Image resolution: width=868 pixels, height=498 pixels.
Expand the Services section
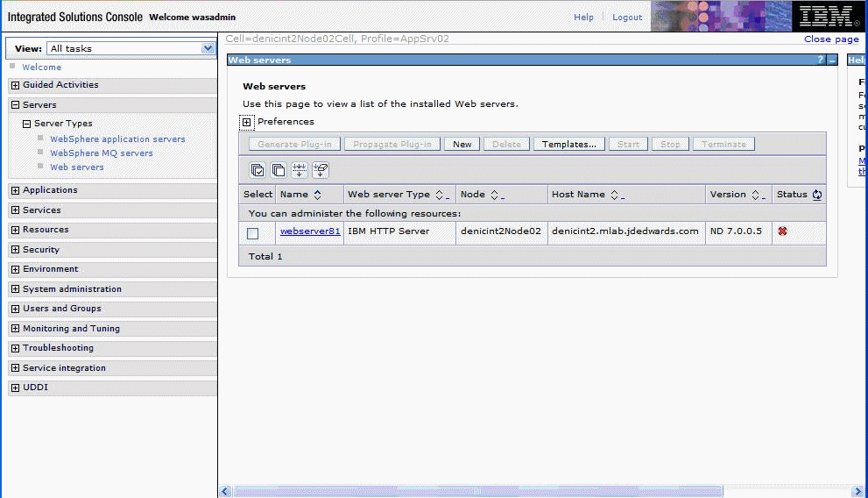(16, 210)
